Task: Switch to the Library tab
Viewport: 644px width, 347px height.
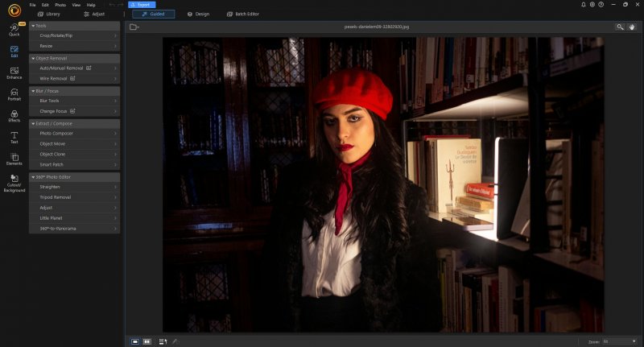Action: 49,14
